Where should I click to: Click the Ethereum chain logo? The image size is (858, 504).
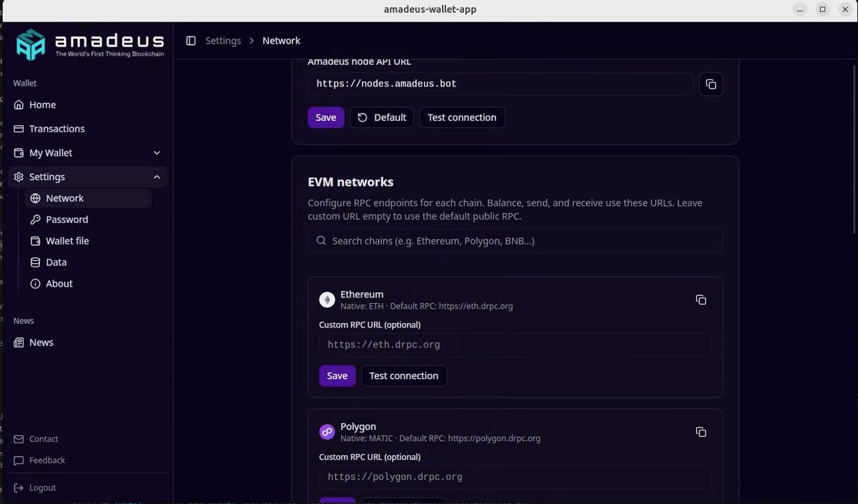(x=327, y=300)
